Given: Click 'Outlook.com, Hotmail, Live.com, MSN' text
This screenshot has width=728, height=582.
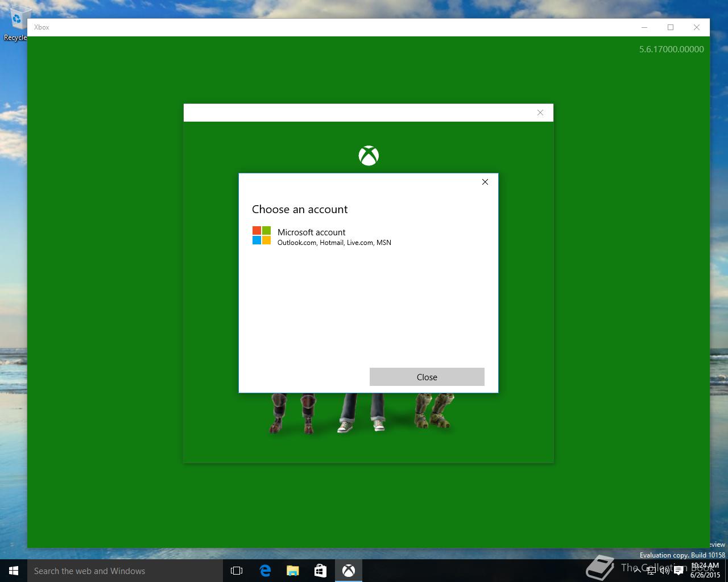Looking at the screenshot, I should coord(334,243).
